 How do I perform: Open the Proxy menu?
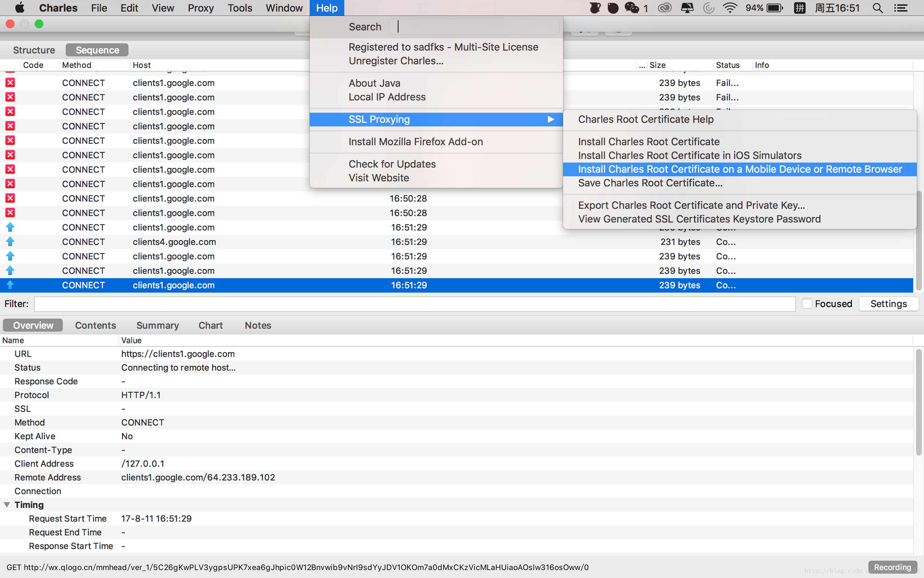click(x=200, y=8)
